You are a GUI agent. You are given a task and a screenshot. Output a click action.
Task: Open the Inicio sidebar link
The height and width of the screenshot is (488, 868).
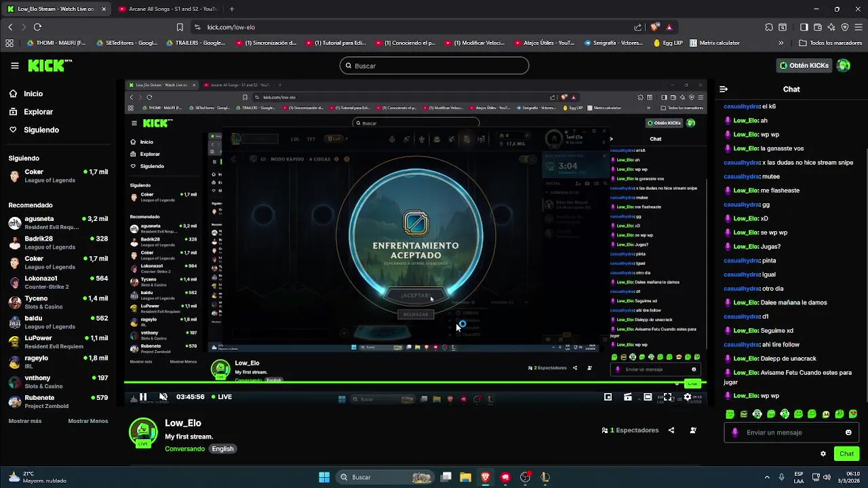point(26,94)
